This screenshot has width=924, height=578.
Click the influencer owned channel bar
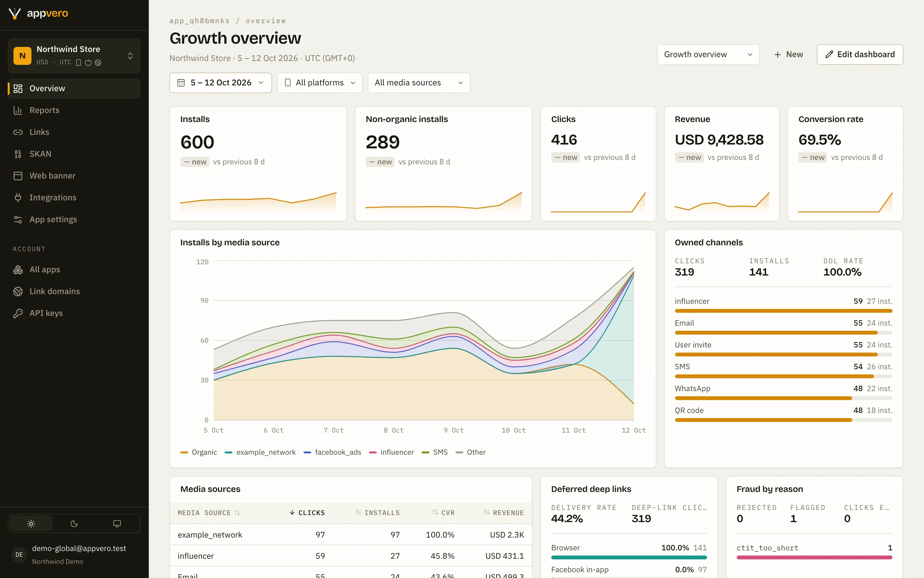(783, 311)
